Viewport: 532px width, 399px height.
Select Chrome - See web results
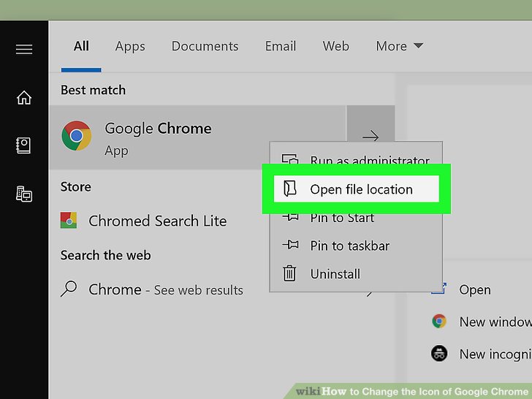click(x=166, y=289)
